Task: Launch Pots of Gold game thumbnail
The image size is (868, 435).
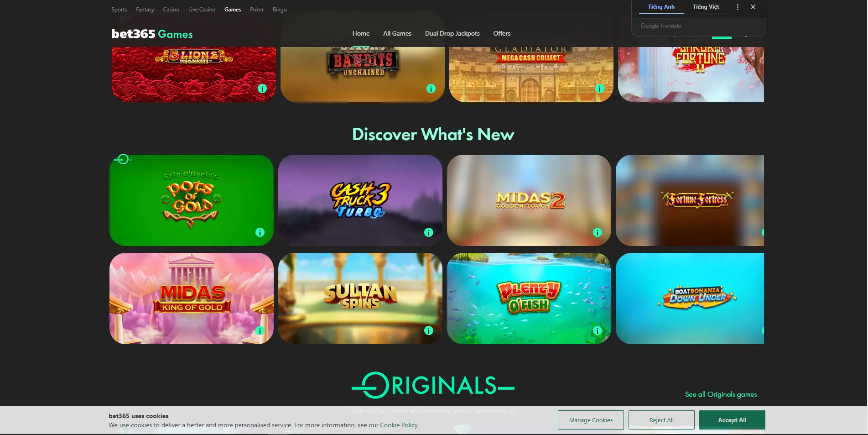Action: (192, 200)
